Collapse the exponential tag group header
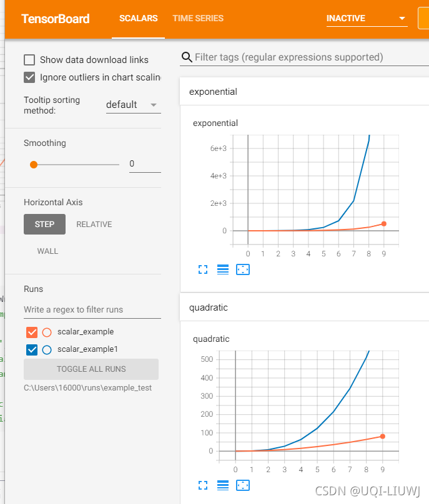Image resolution: width=429 pixels, height=504 pixels. [304, 92]
